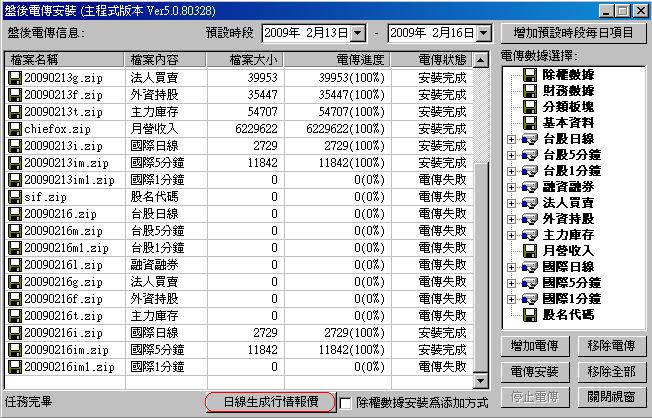Open the start date 2月13日 dropdown

358,33
